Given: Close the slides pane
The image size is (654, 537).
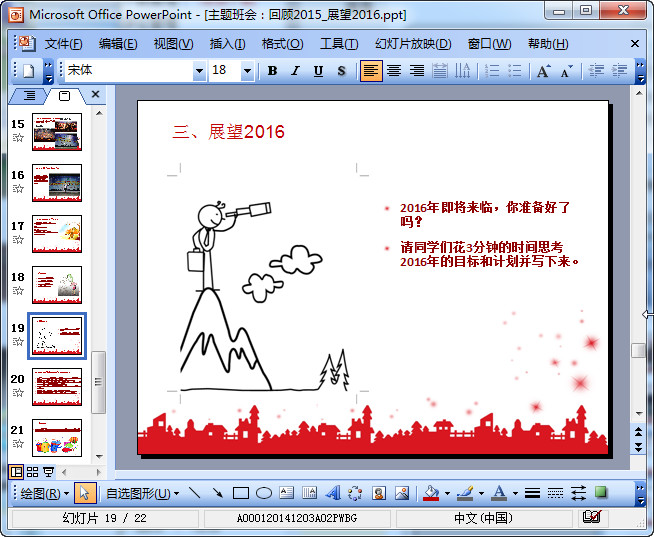Looking at the screenshot, I should (x=96, y=94).
